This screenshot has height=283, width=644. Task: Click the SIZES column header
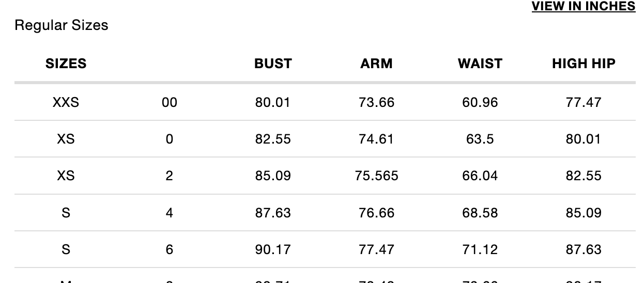click(66, 64)
